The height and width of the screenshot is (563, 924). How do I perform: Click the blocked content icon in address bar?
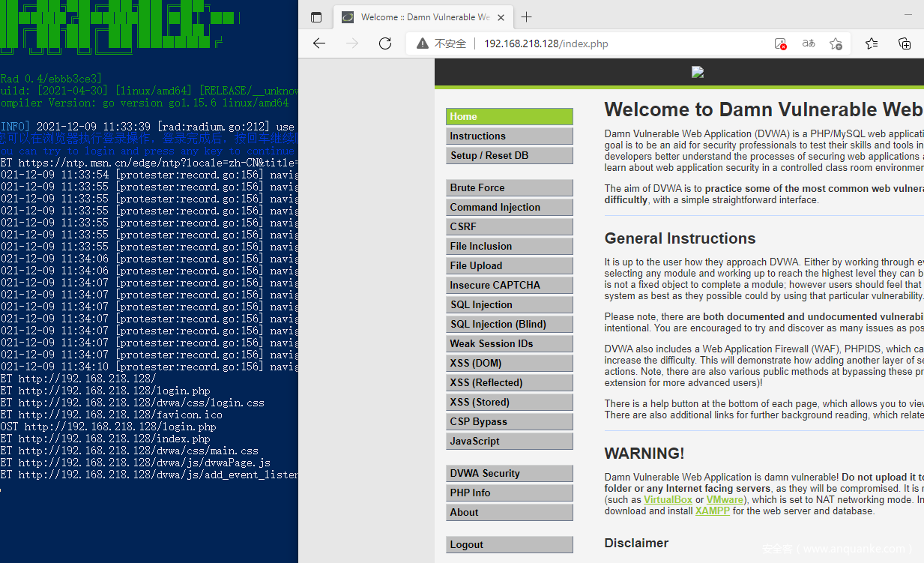tap(781, 43)
